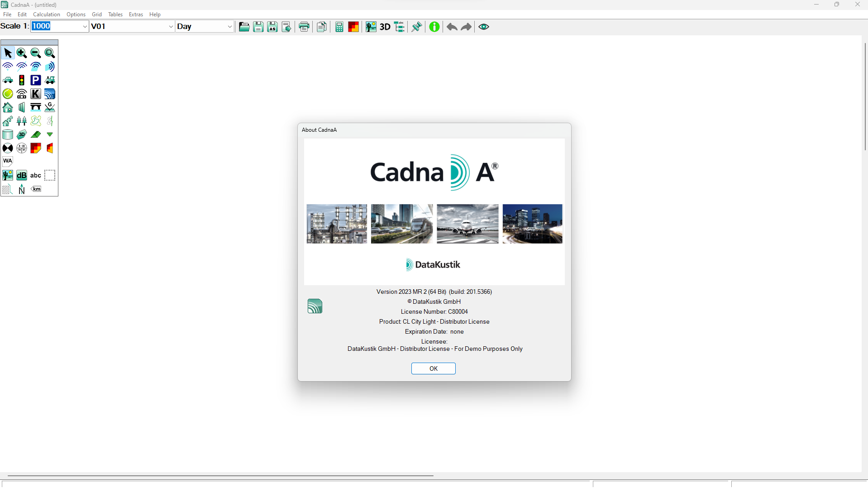Click the green info icon
Screen dimensions: 868x488
[x=434, y=27]
